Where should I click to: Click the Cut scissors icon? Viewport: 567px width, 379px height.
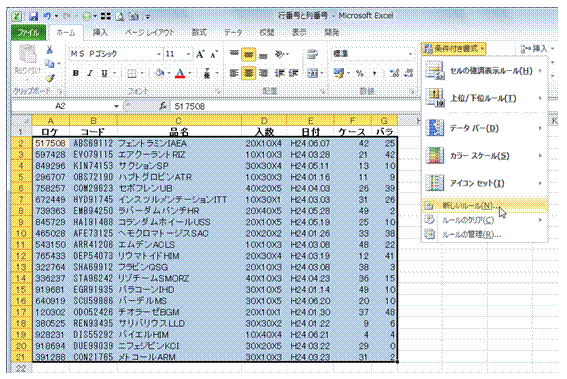point(50,50)
